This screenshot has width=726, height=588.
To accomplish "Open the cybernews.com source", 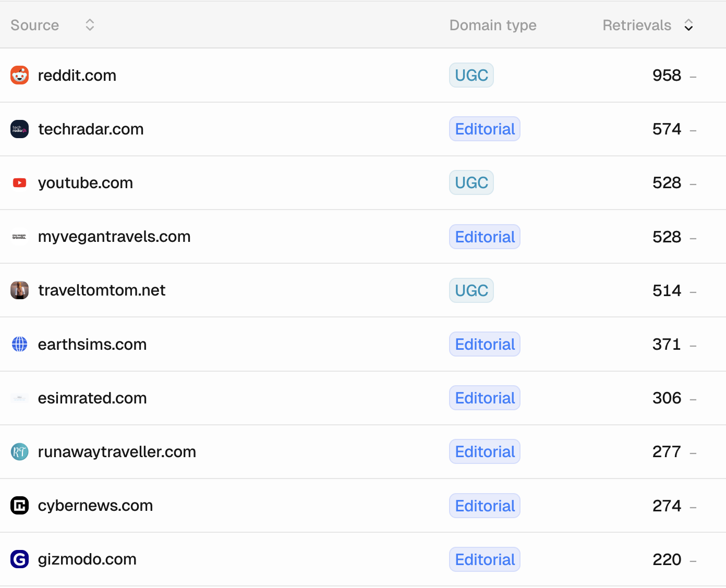I will click(x=95, y=505).
